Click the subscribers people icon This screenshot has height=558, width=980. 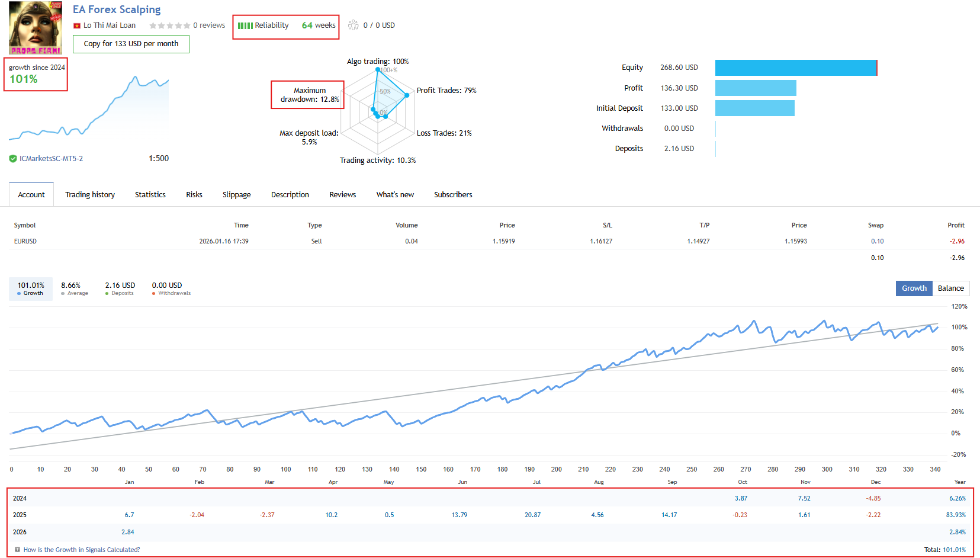[x=354, y=25]
